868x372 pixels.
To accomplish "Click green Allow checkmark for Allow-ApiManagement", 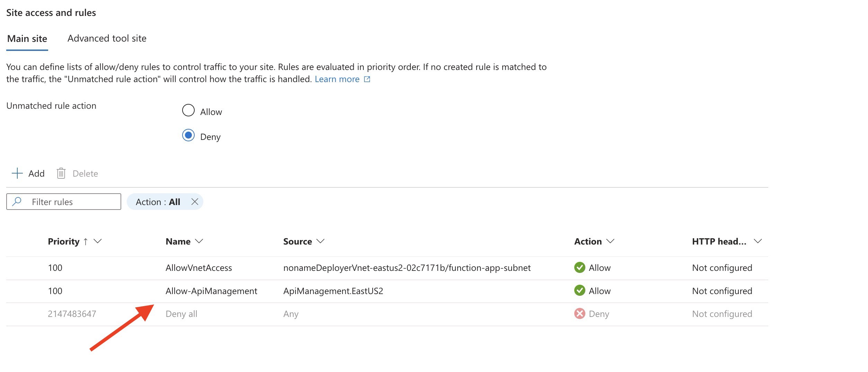I will [579, 291].
